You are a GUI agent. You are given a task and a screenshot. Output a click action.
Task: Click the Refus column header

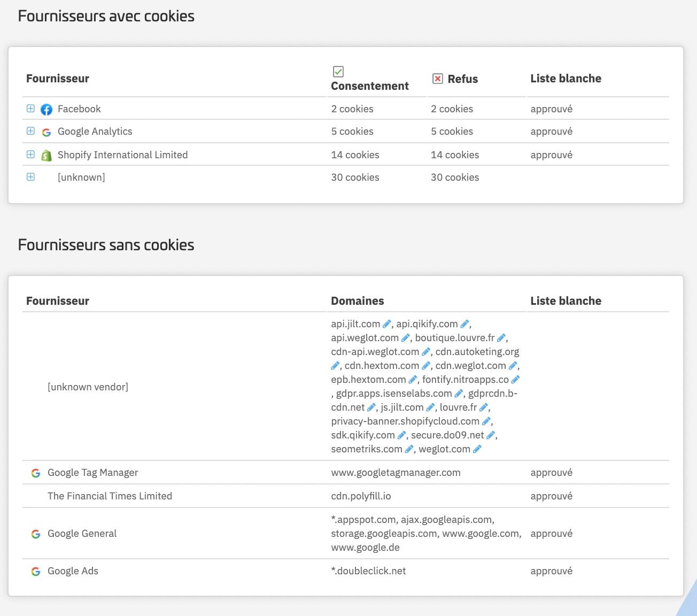pos(462,79)
